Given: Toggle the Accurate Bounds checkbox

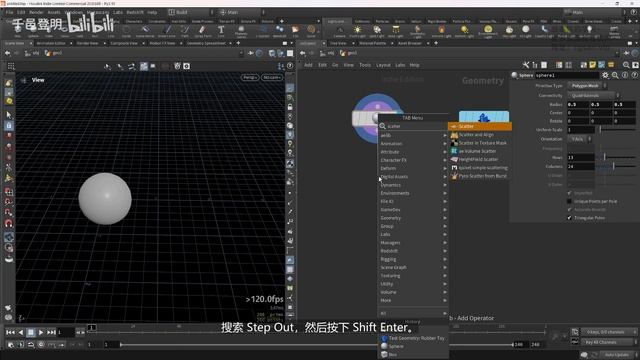Looking at the screenshot, I should tap(569, 210).
